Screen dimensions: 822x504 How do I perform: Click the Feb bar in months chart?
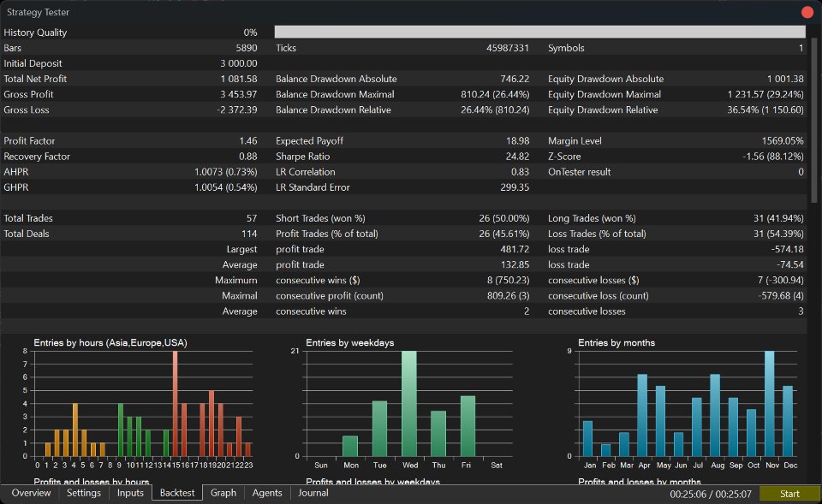point(606,450)
